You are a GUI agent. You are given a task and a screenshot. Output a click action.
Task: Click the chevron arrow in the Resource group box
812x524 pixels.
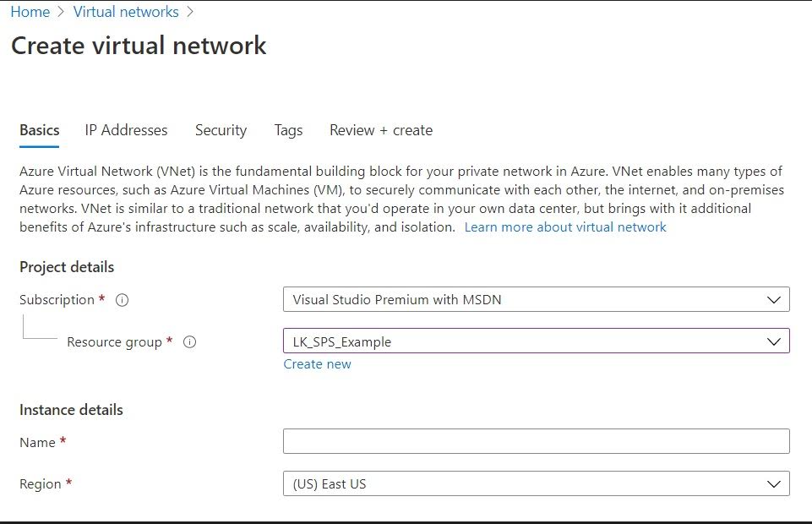tap(773, 342)
